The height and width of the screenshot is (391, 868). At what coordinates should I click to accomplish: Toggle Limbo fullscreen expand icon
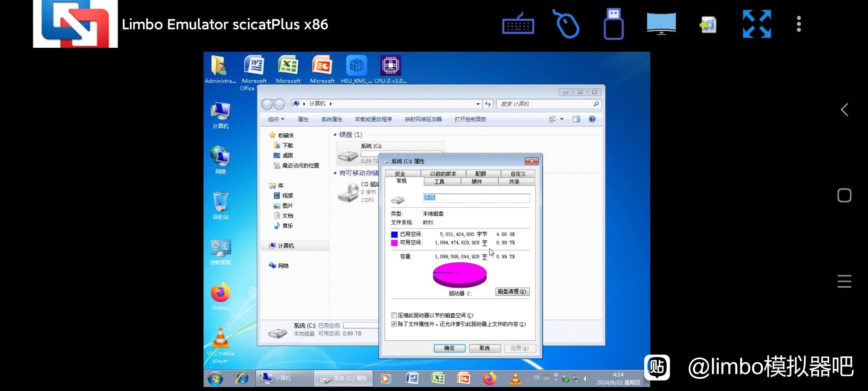coord(756,24)
